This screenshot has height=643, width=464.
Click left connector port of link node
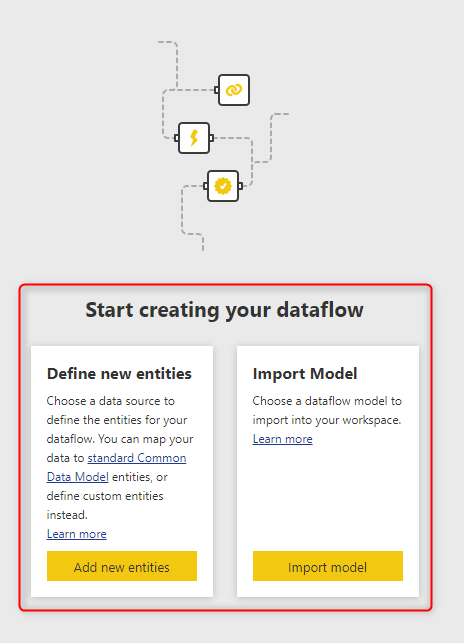pyautogui.click(x=217, y=90)
